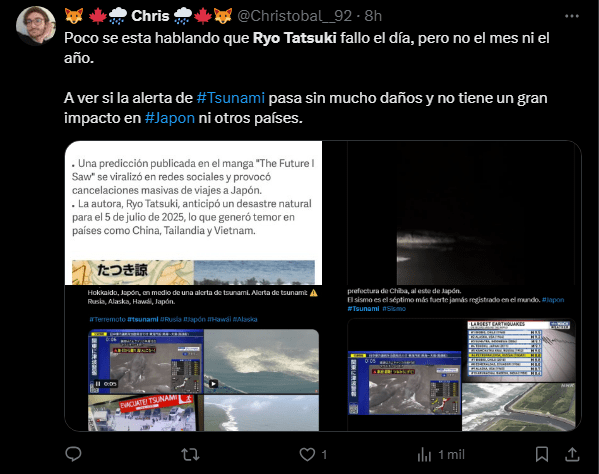Like the tweet with heart icon
Viewport: 599px width, 474px height.
[x=307, y=455]
